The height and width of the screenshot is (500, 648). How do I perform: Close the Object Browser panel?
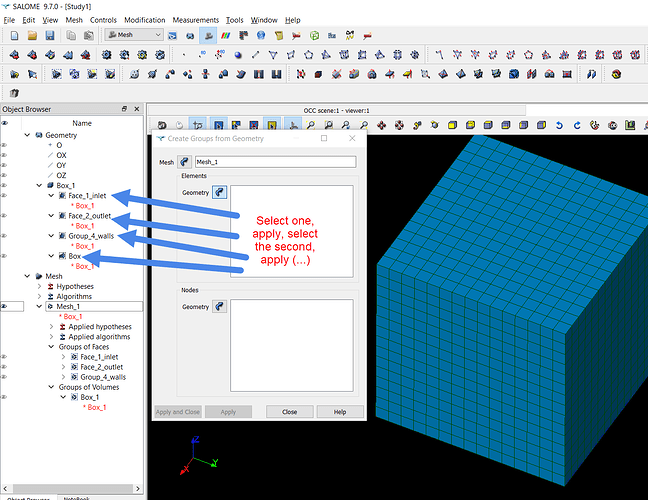click(x=137, y=109)
